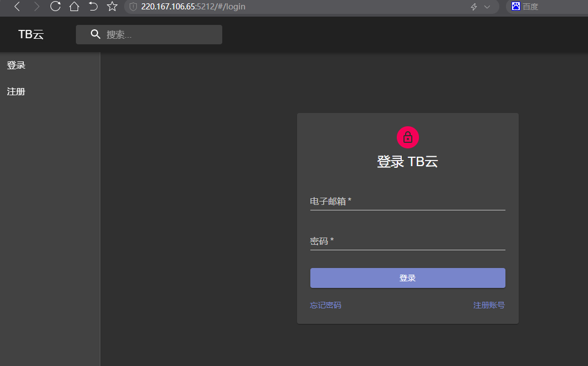Focus the 密码 password field
The image size is (588, 366).
(x=408, y=241)
